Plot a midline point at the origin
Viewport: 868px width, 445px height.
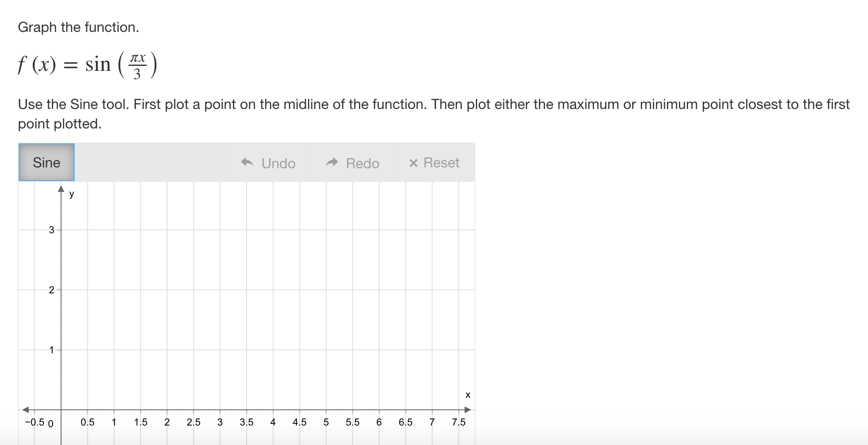click(61, 409)
